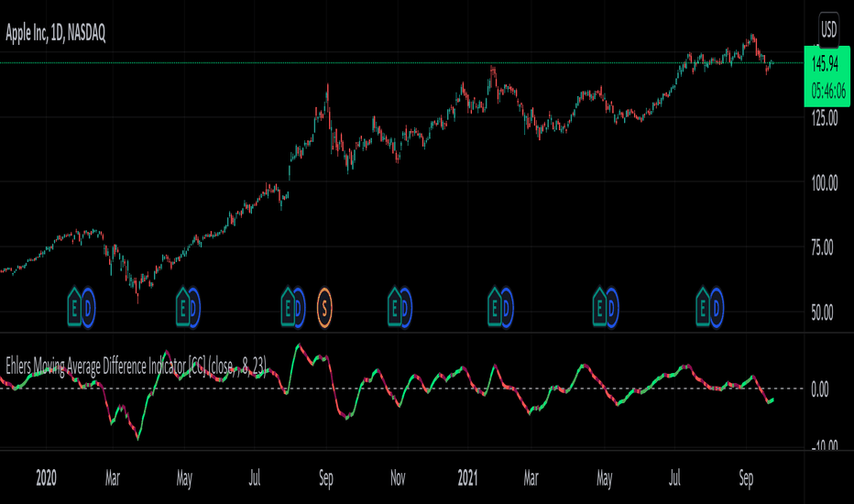Click the 100.00 price axis label
The width and height of the screenshot is (854, 504).
coord(825,183)
